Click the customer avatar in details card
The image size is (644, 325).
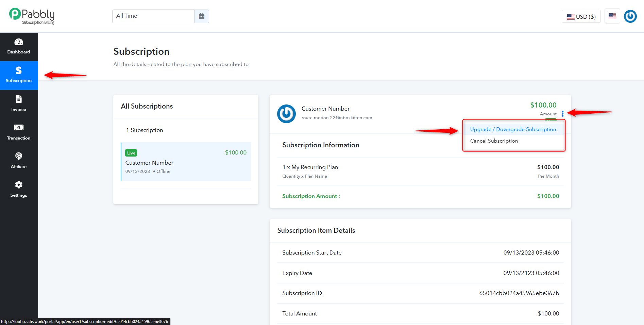click(286, 114)
